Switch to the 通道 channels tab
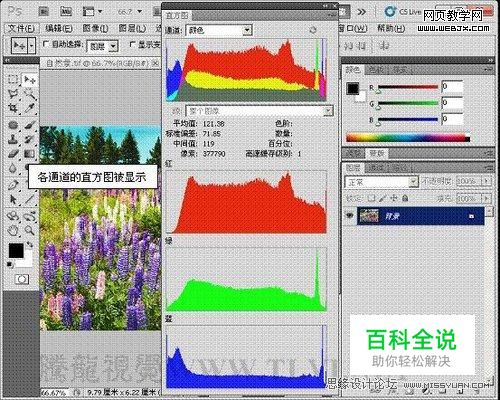 pos(376,167)
